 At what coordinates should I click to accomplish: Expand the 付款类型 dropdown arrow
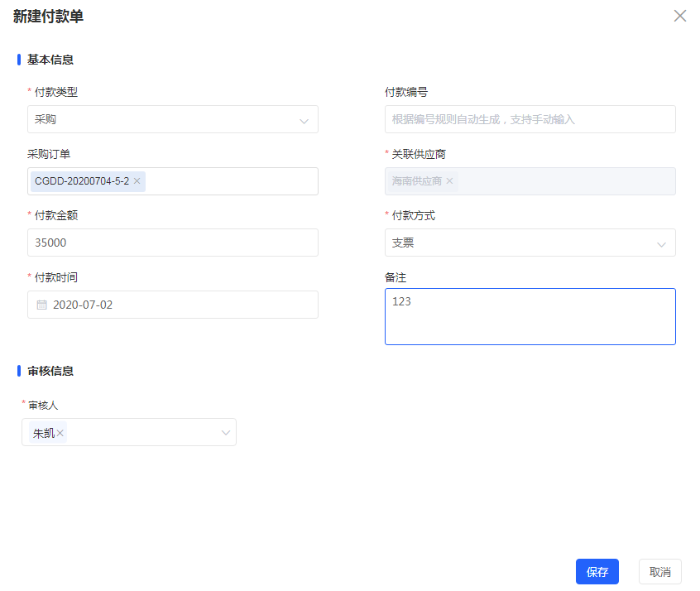point(304,121)
